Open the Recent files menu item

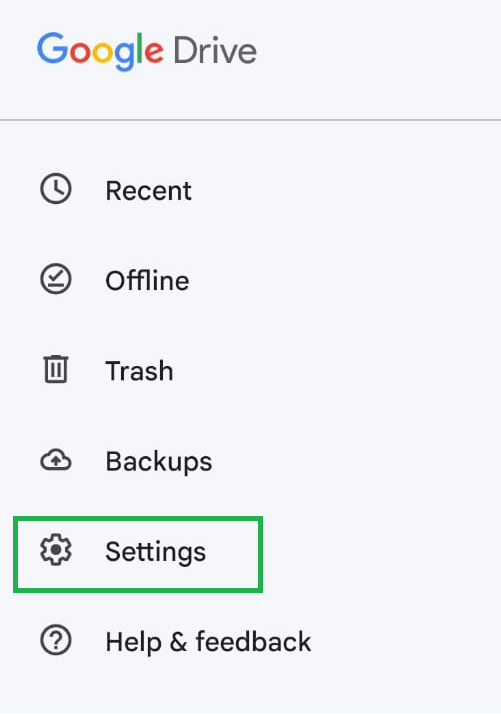click(x=148, y=190)
